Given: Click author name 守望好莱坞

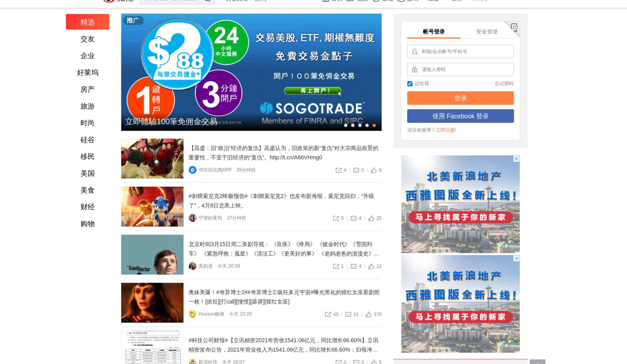Looking at the screenshot, I should [x=210, y=218].
